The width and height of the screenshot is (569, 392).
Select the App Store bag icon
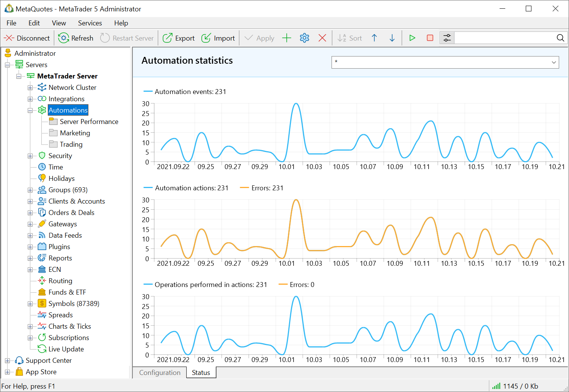[19, 372]
